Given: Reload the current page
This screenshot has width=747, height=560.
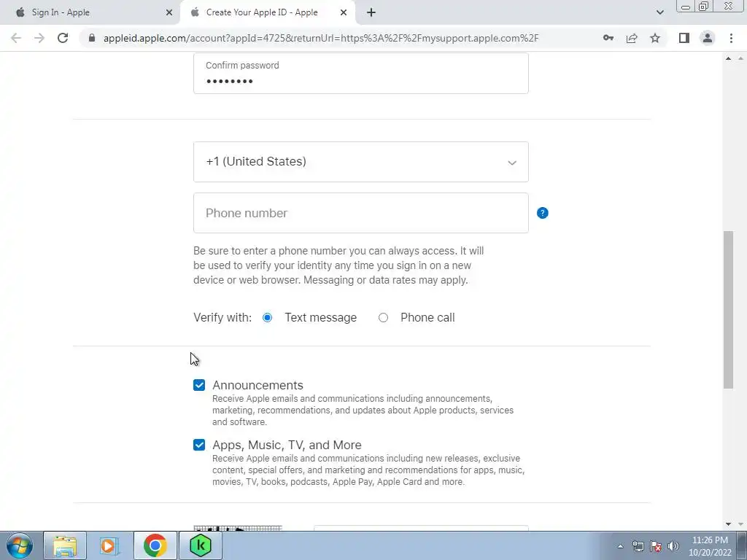Looking at the screenshot, I should 63,38.
